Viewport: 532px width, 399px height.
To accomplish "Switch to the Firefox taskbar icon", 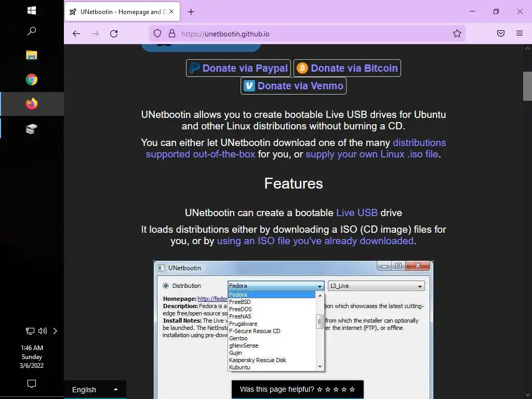I will (x=32, y=104).
